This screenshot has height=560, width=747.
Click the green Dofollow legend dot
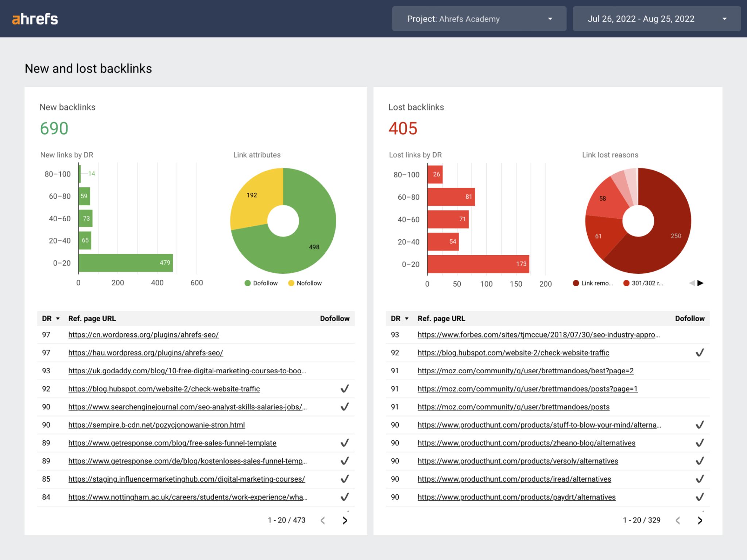[x=248, y=283]
